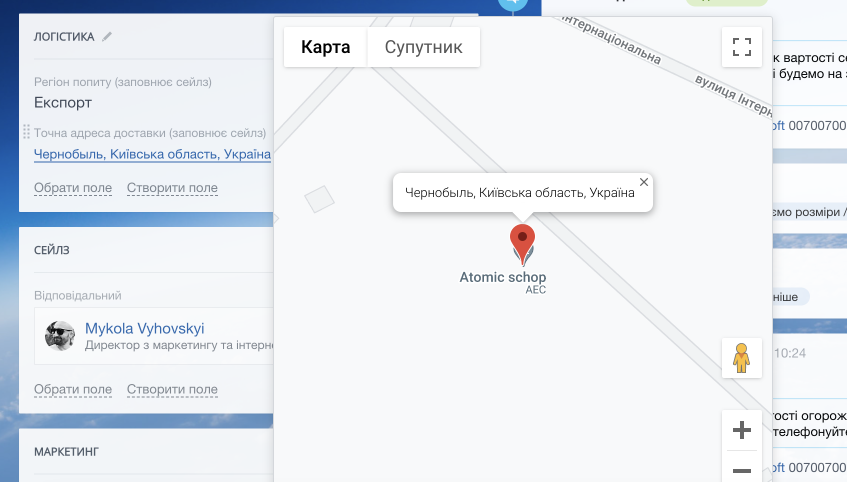The image size is (847, 482).
Task: Click the Atomic schop place label
Action: pos(502,277)
